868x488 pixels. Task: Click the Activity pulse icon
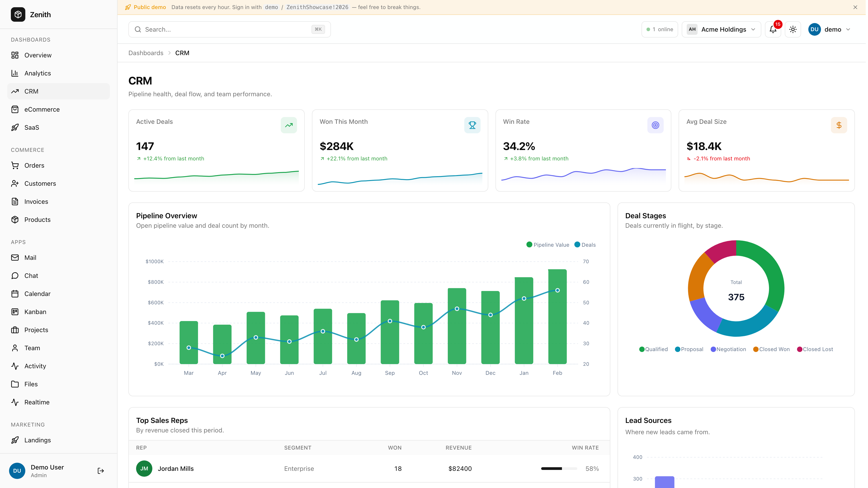(15, 366)
